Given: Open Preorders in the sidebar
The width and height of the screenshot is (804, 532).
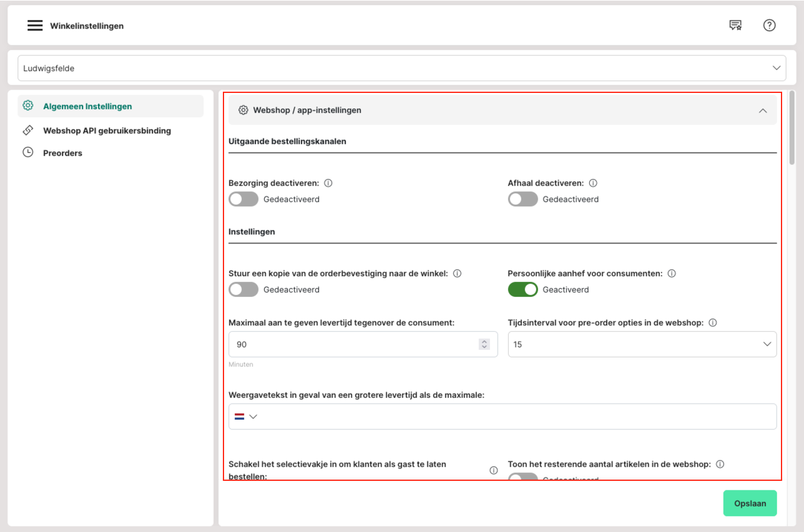Looking at the screenshot, I should click(x=62, y=153).
